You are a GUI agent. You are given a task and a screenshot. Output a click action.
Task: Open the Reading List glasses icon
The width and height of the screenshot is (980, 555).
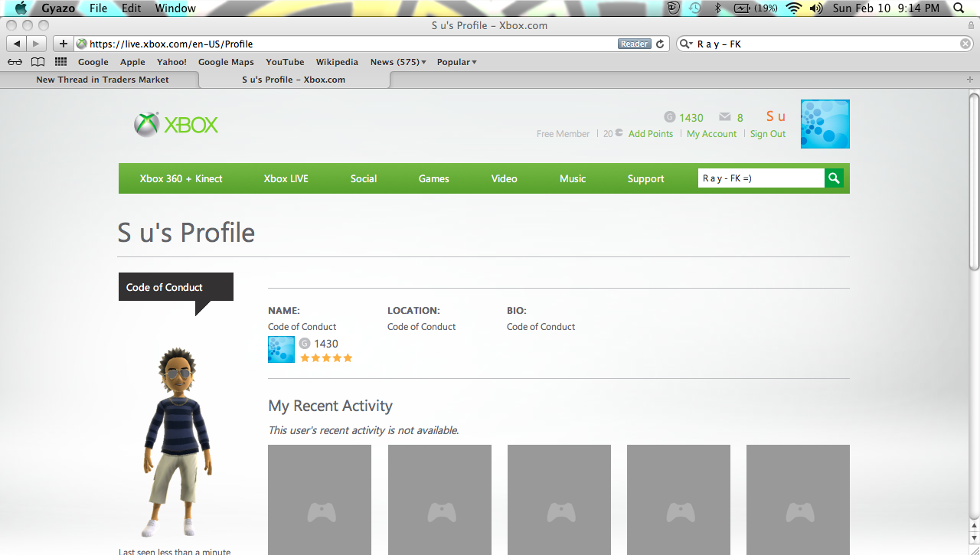(15, 62)
